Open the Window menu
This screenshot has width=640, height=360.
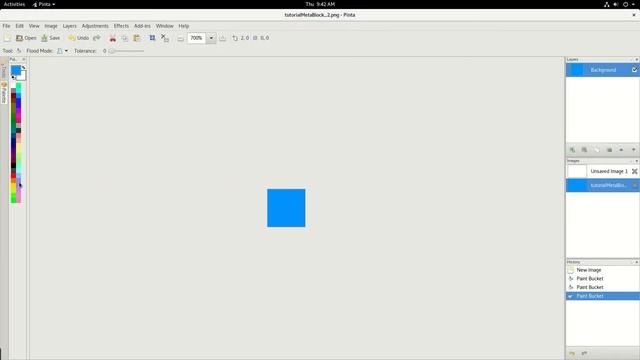(x=164, y=26)
